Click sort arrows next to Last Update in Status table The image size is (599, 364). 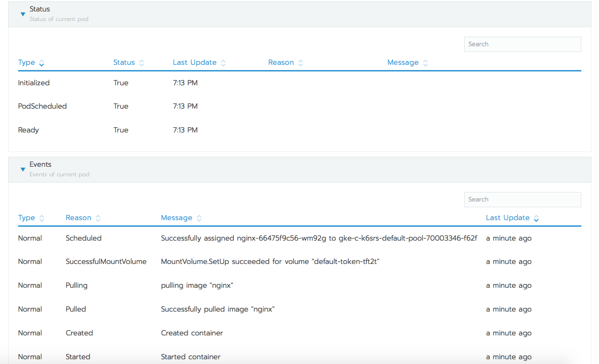[x=223, y=63]
